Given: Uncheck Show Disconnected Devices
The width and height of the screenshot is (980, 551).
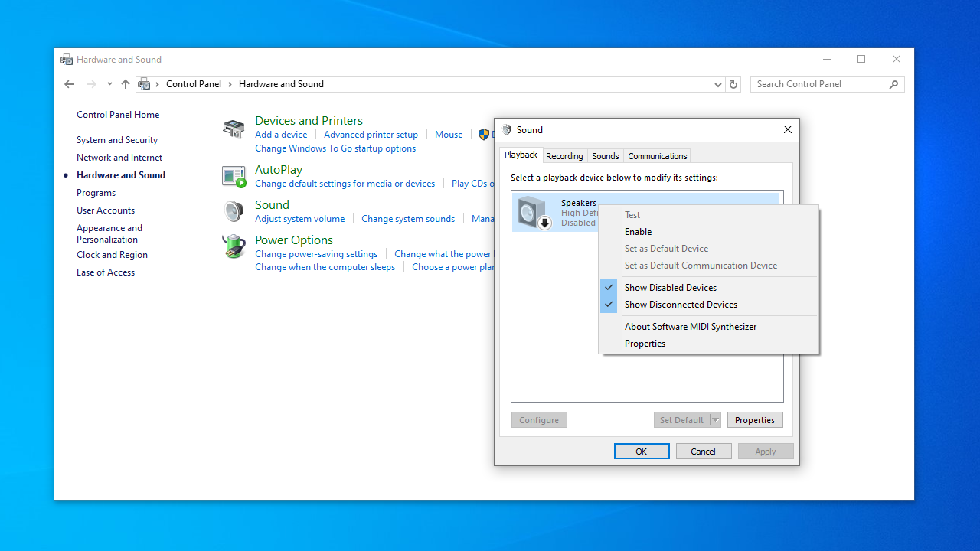Looking at the screenshot, I should coord(680,305).
